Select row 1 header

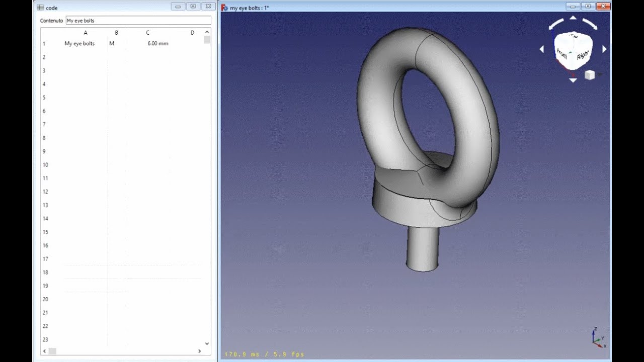coord(44,44)
